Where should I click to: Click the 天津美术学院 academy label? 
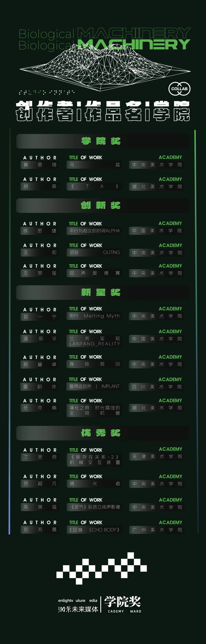[x=157, y=456]
